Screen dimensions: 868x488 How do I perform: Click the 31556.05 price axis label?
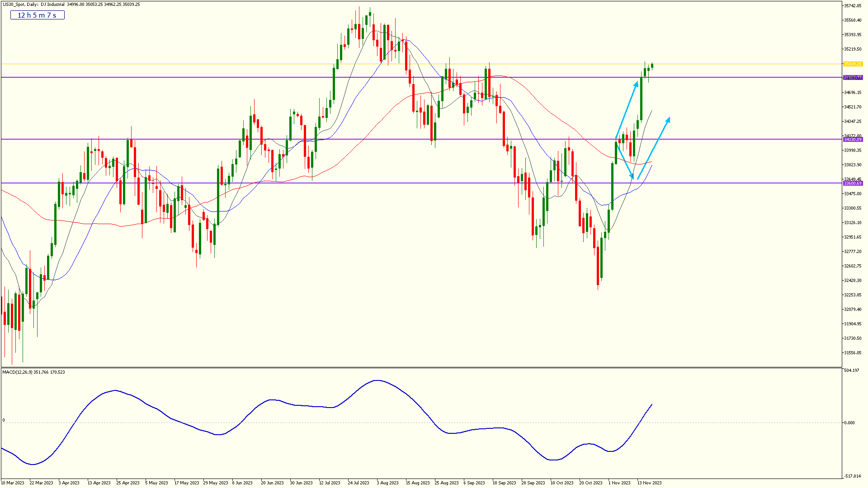[853, 353]
